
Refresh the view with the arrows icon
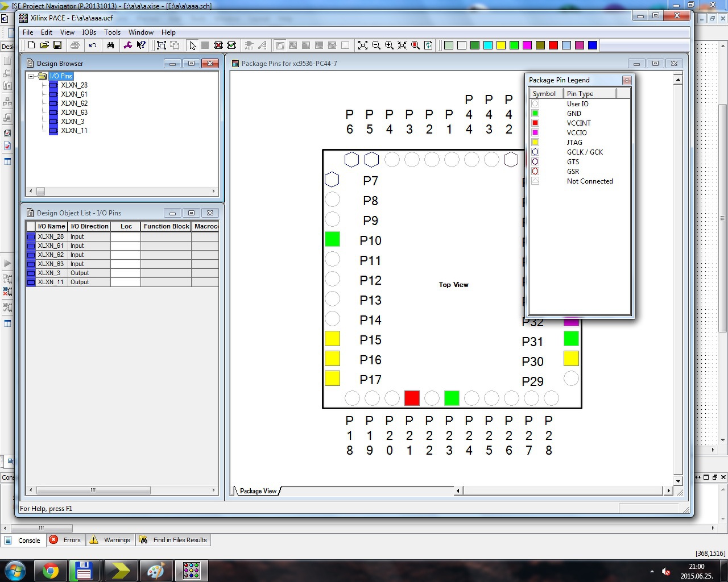pyautogui.click(x=428, y=45)
